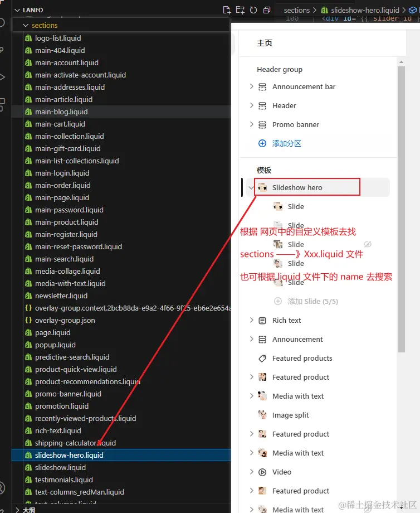420x513 pixels.
Task: Click the Announcement section icon
Action: tap(262, 339)
